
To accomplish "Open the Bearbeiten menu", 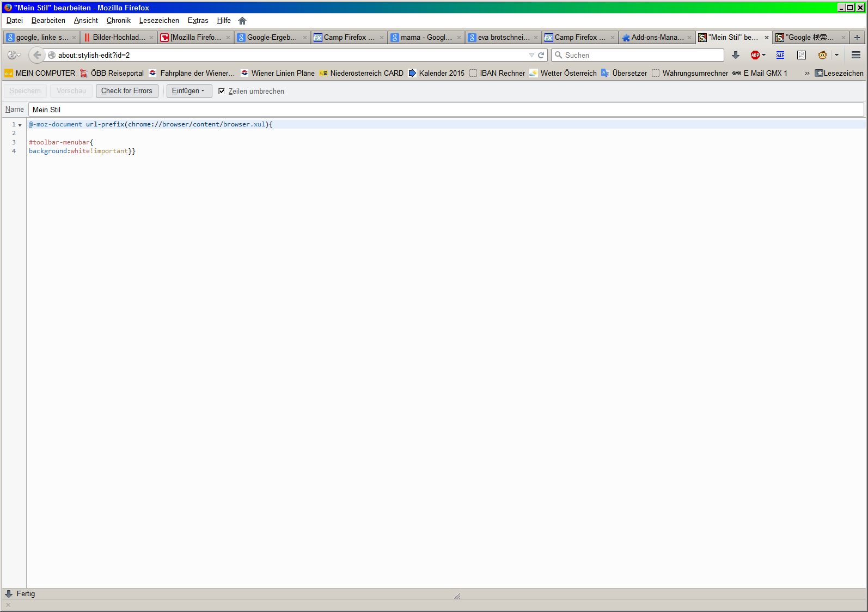I will coord(48,21).
